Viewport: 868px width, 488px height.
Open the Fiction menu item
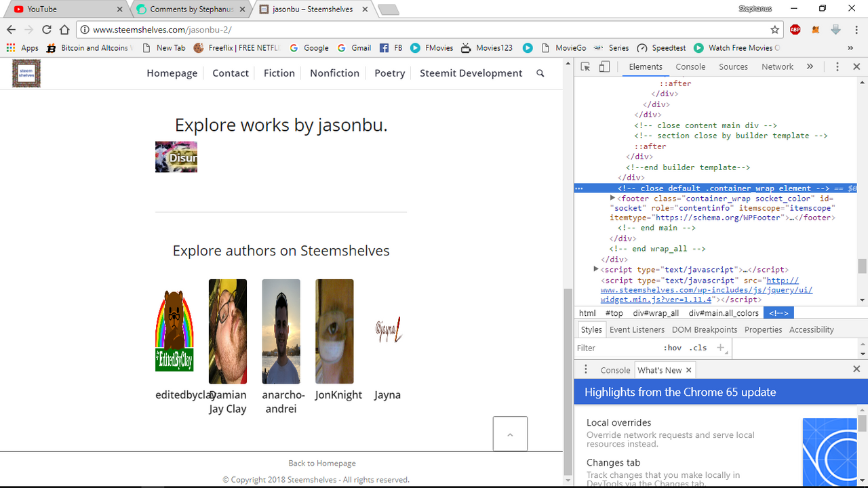point(279,73)
